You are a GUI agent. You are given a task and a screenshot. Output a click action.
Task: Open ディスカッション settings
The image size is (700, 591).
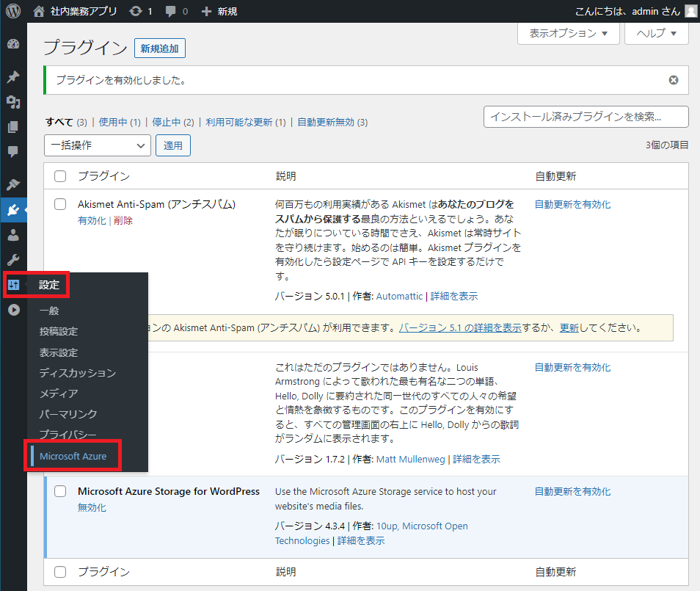tap(78, 373)
